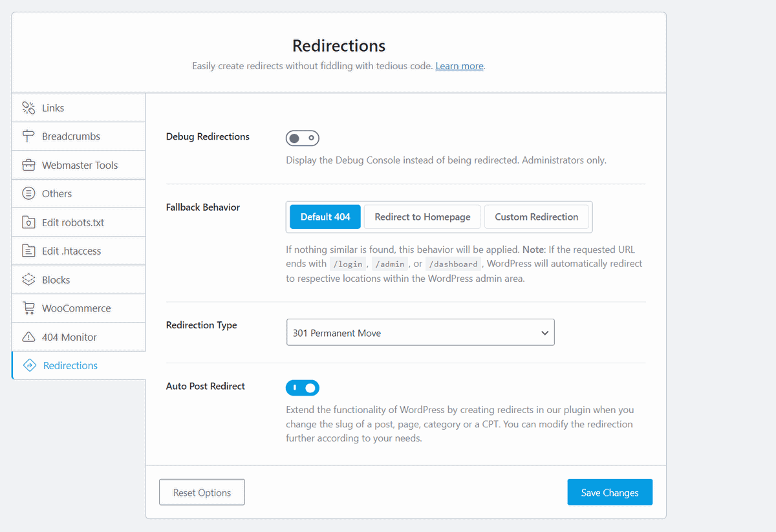Click the Blocks layered icon

(28, 279)
